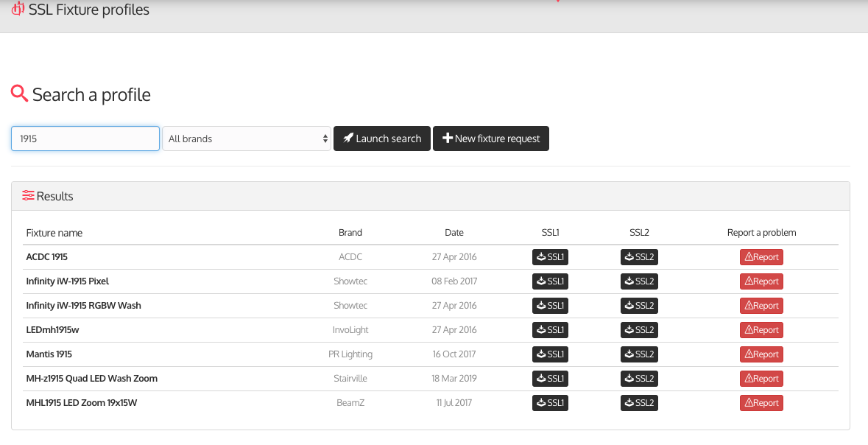This screenshot has width=868, height=445.
Task: Select the ACDC 1915 fixture name
Action: (x=47, y=257)
